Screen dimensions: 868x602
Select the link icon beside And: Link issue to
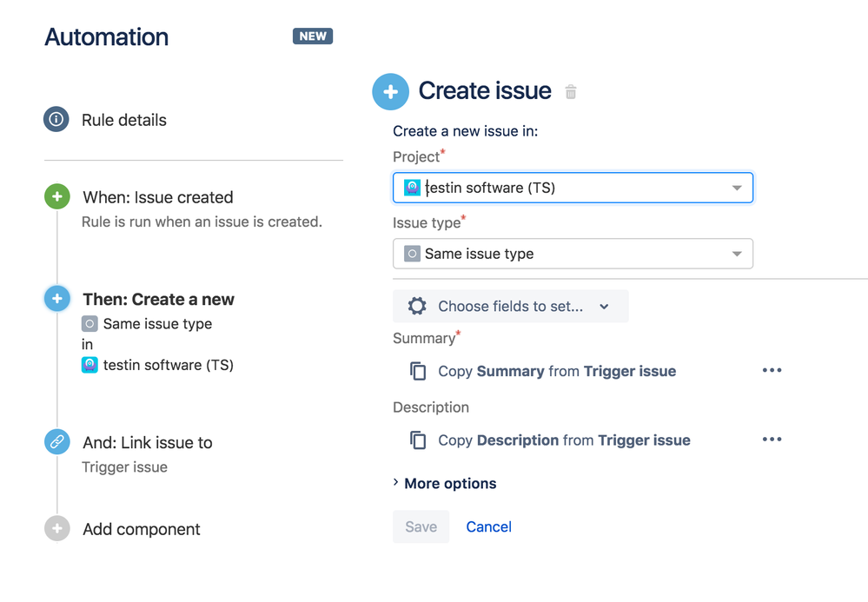pyautogui.click(x=56, y=441)
